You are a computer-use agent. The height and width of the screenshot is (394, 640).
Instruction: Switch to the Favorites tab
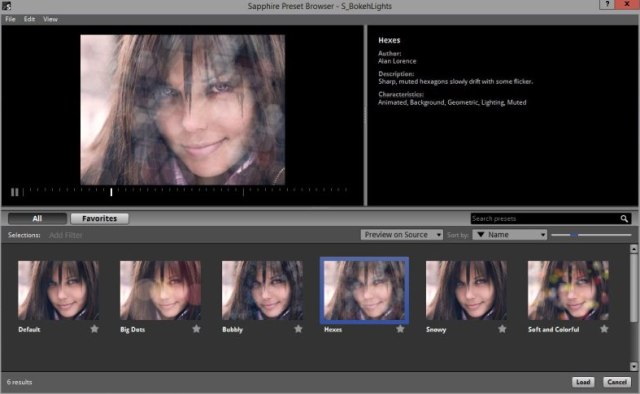coord(100,218)
